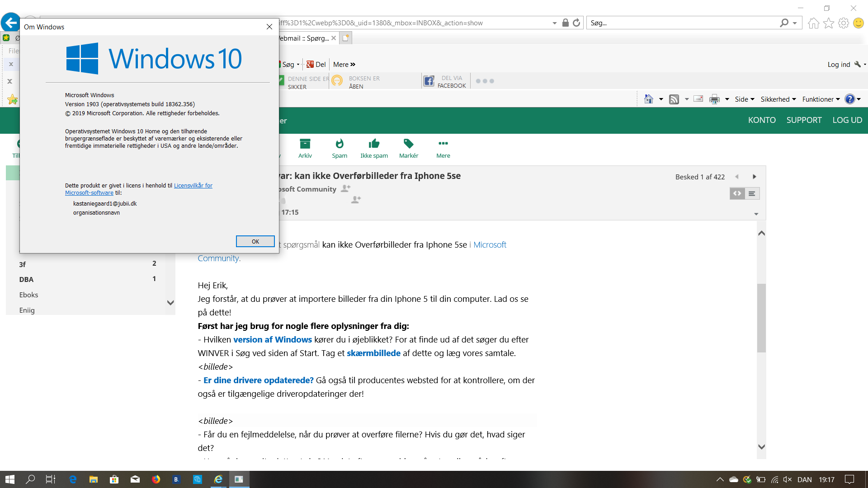Click the Arkiv archive icon
Viewport: 868px width, 488px height.
point(305,144)
